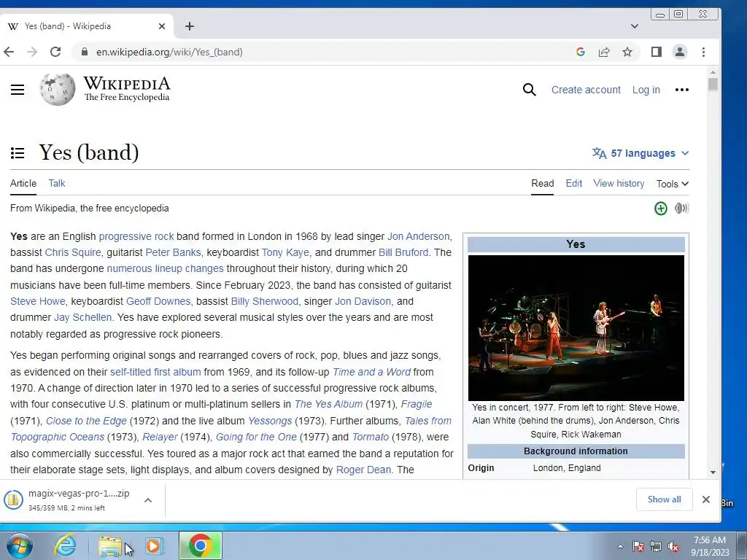Click the taskbar clock and date
This screenshot has width=747, height=560.
[x=710, y=546]
